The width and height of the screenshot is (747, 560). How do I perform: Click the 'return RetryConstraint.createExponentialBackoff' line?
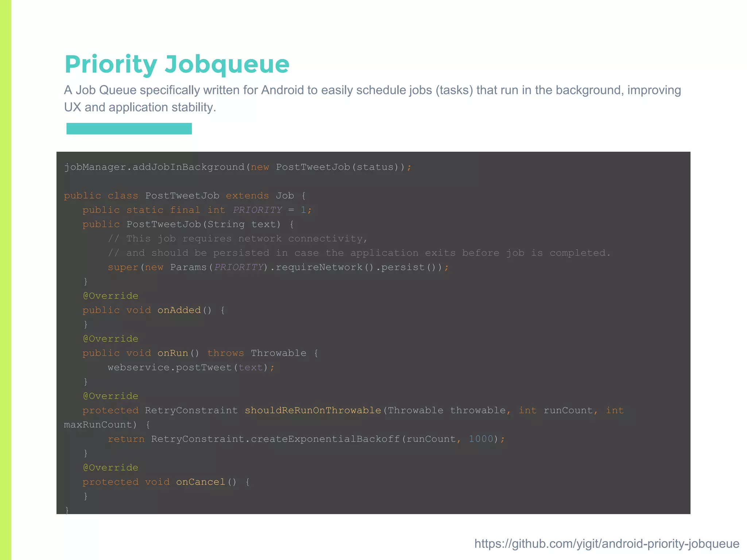click(x=306, y=439)
